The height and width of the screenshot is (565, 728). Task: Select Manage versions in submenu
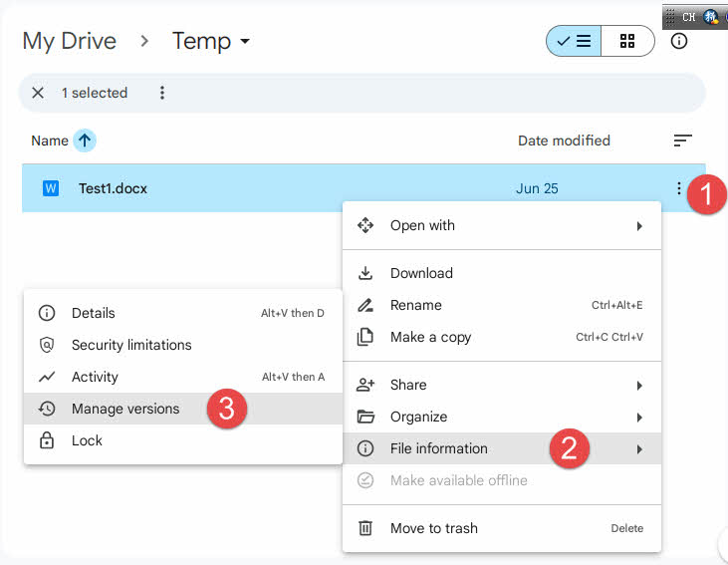click(x=183, y=409)
